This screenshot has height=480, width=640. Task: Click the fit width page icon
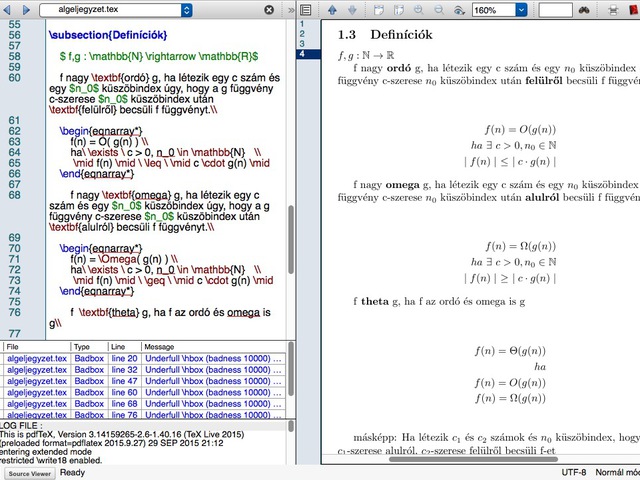pos(379,10)
